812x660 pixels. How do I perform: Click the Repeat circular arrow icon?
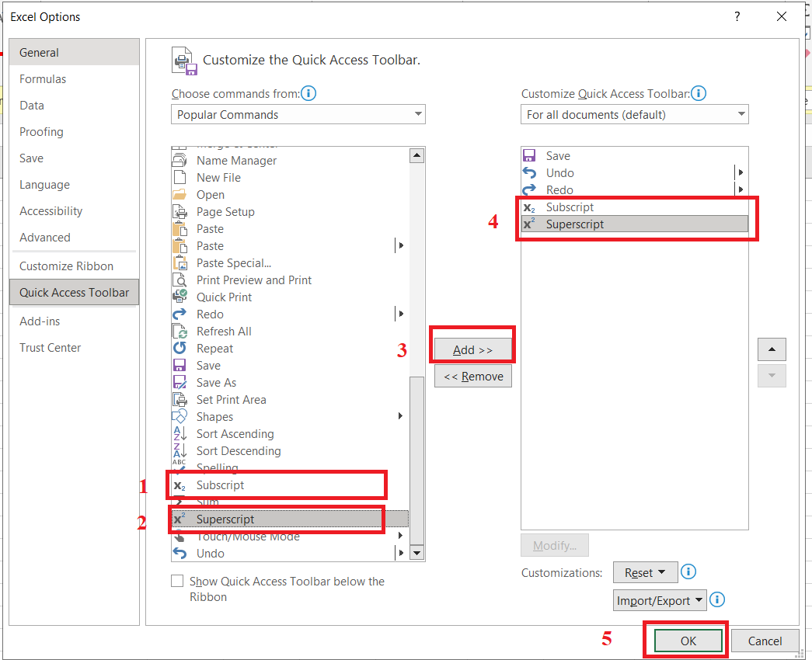click(179, 349)
